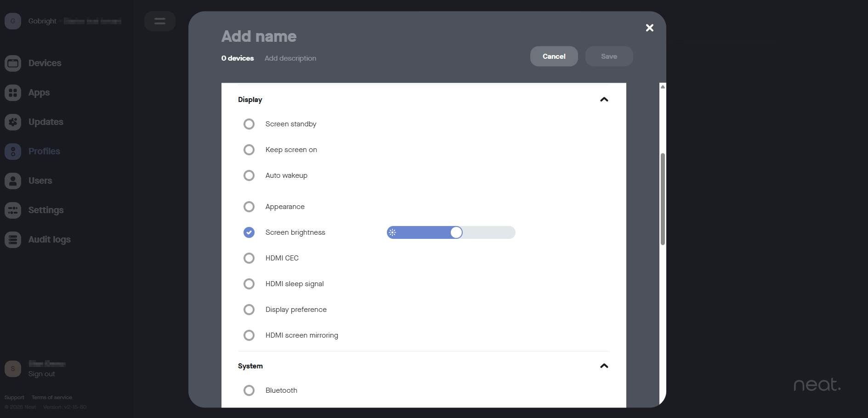This screenshot has height=418, width=868.
Task: Enable the Screen standby option
Action: pos(249,124)
